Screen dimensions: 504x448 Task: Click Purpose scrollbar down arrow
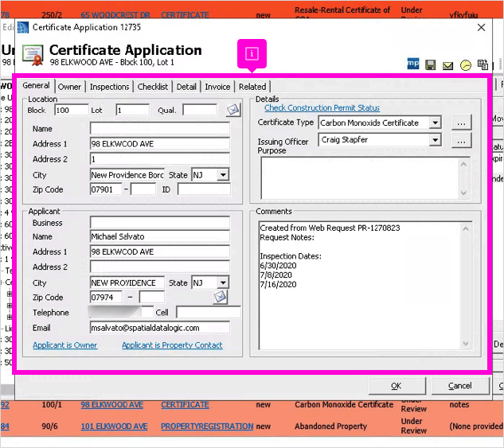(x=464, y=193)
